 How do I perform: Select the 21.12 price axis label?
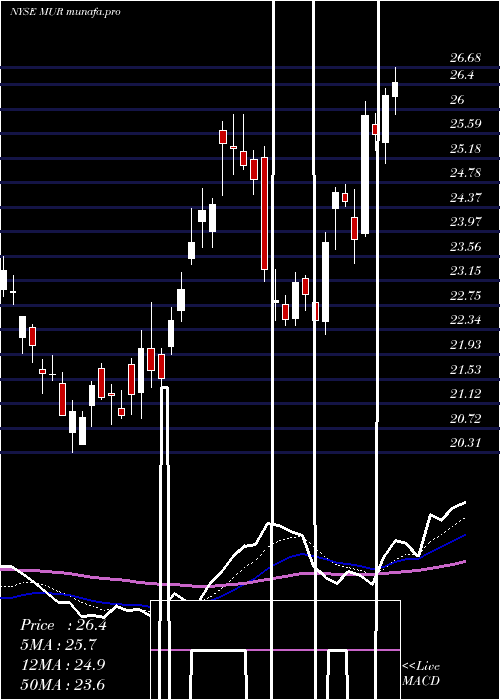466,393
